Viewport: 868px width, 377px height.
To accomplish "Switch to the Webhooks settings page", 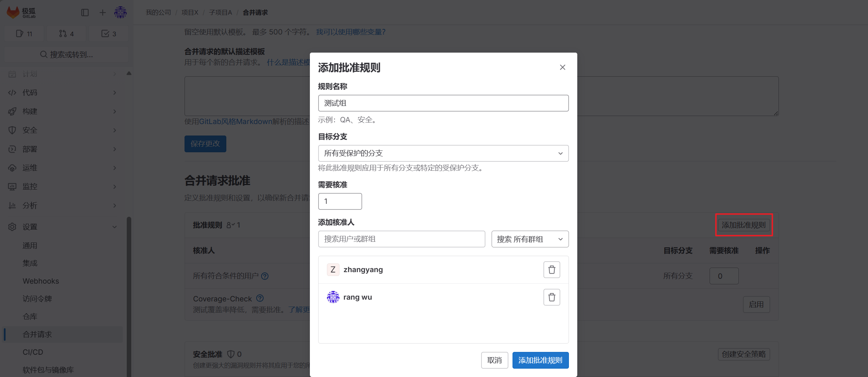I will tap(40, 281).
